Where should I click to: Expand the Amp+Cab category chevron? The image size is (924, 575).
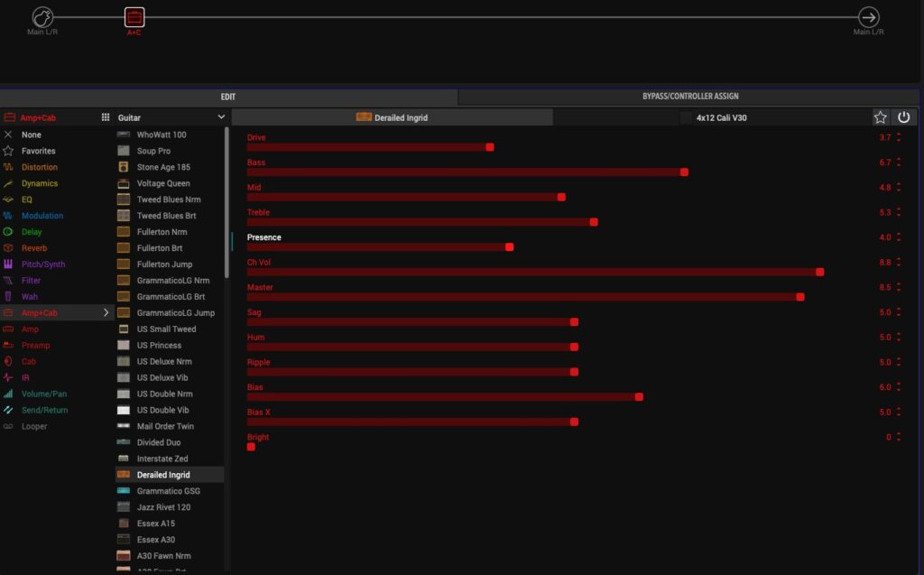[x=106, y=313]
